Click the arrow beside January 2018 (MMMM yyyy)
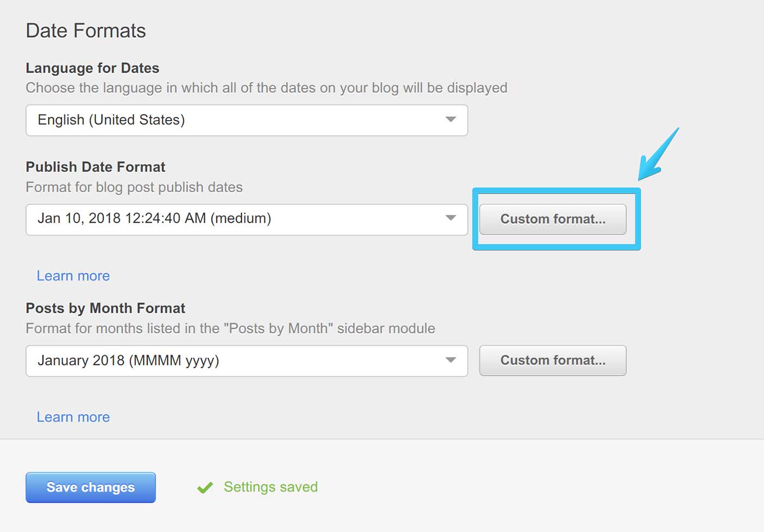Screen dimensions: 764x532 [451, 360]
